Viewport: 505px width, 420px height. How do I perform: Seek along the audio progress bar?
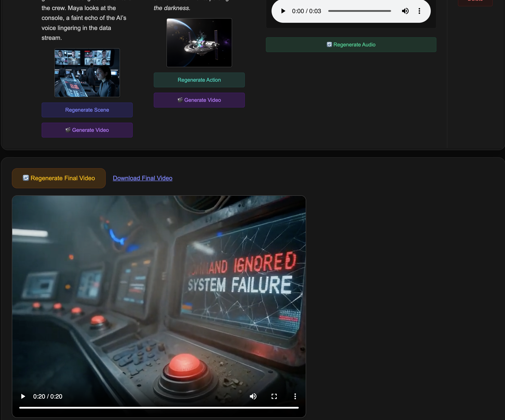pos(359,11)
